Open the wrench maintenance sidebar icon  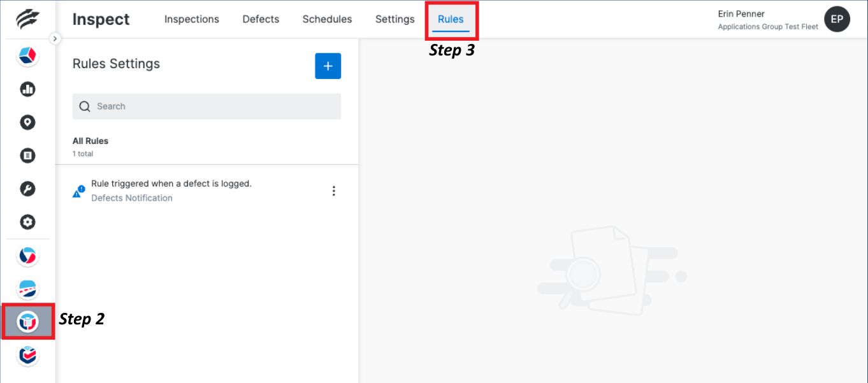pyautogui.click(x=27, y=189)
